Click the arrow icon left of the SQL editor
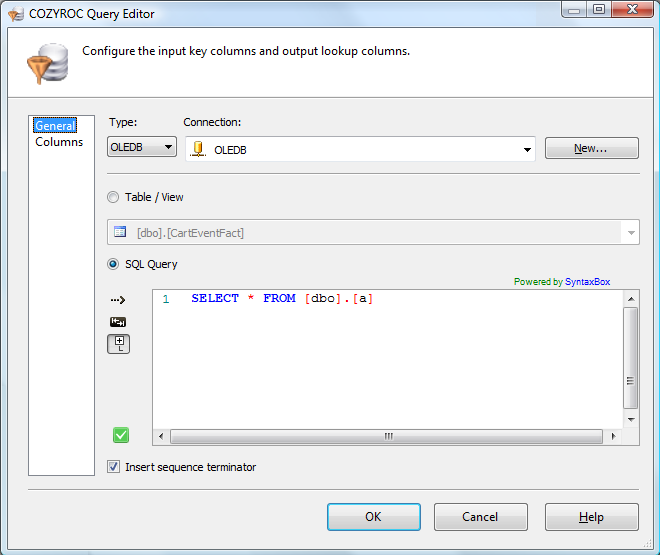 coord(118,300)
